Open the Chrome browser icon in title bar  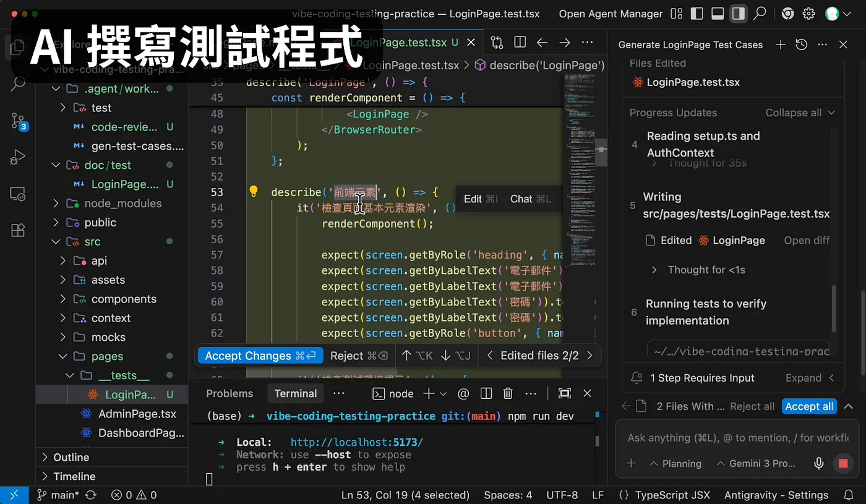click(787, 14)
